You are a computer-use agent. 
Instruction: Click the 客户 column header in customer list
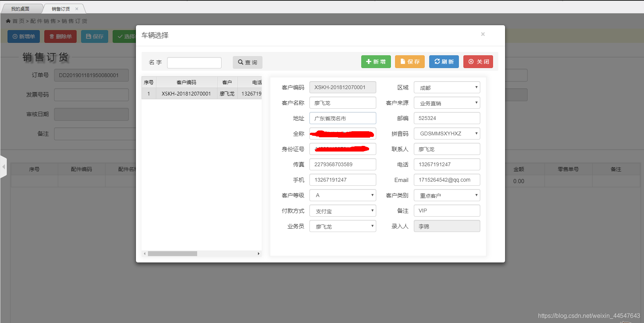[x=227, y=82]
